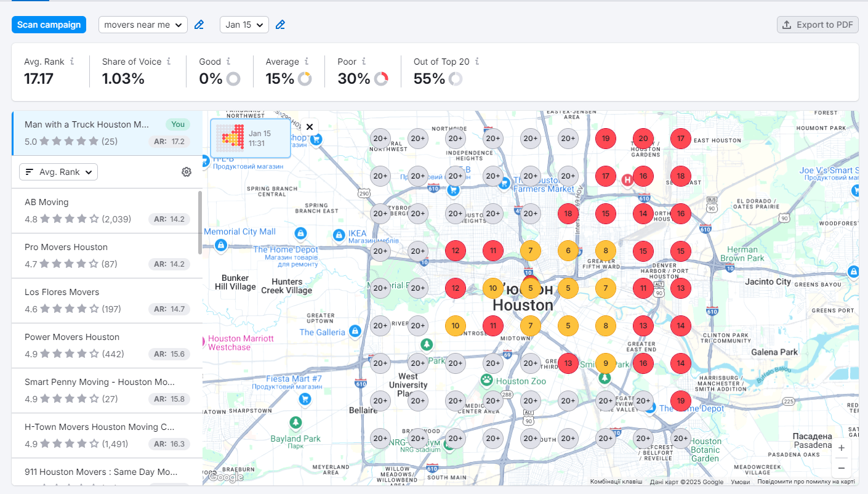This screenshot has height=494, width=868.
Task: Click 911 Houston Movers : Same Day entry
Action: [x=107, y=472]
